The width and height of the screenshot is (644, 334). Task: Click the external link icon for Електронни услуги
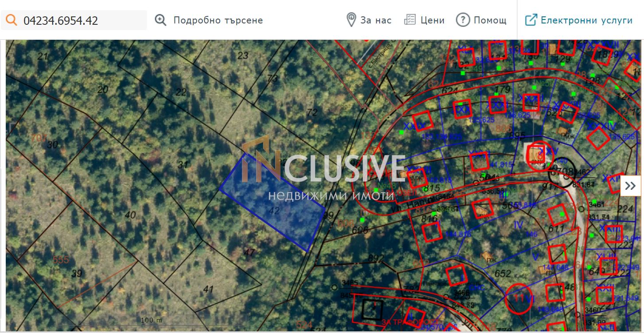[x=531, y=20]
